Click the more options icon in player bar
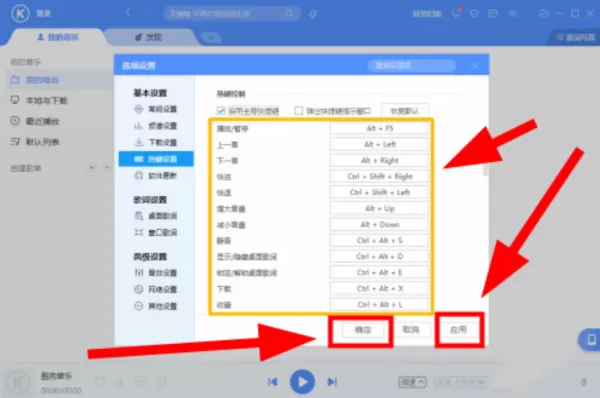Viewport: 600px width, 398px height. click(161, 382)
